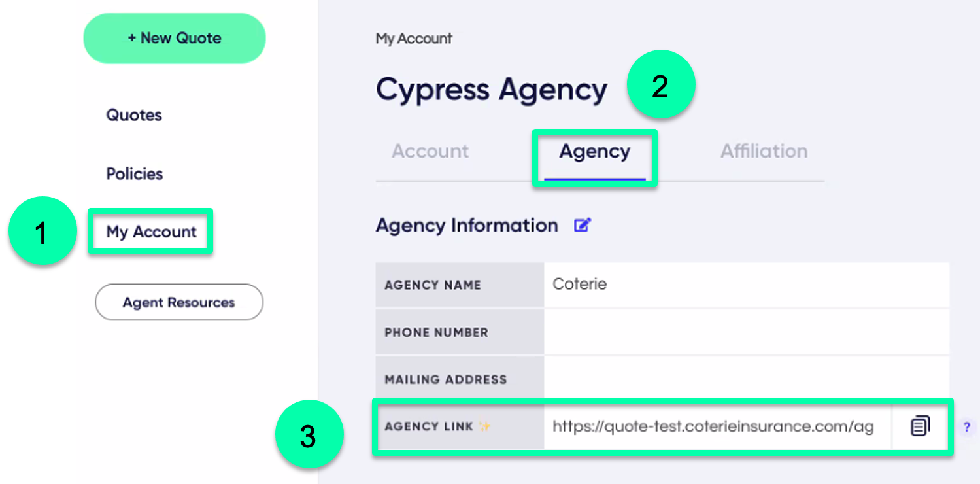Click the + New Quote button
Image resolution: width=980 pixels, height=484 pixels.
click(x=175, y=39)
